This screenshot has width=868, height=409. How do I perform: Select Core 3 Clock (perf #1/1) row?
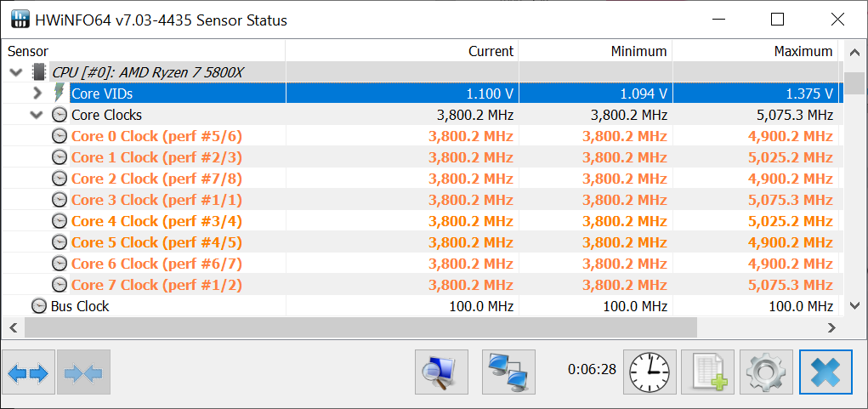(423, 200)
